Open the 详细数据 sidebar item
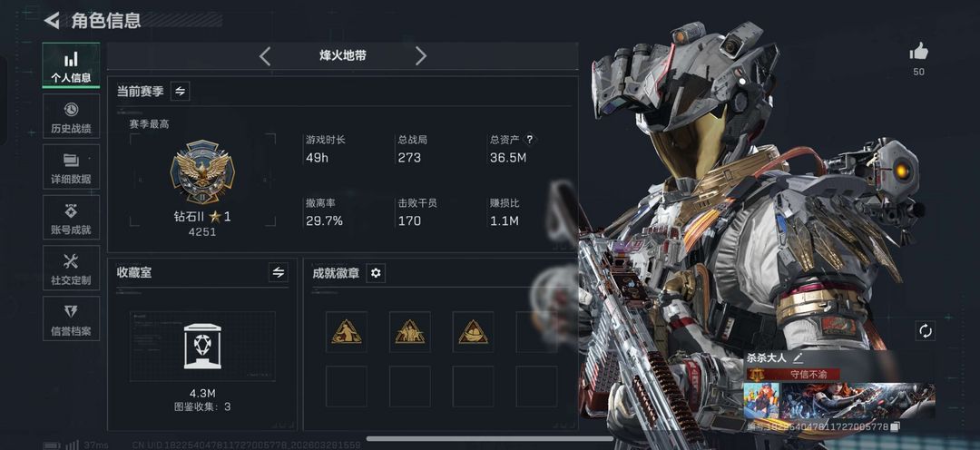Screen dimensions: 980x450 (x=71, y=167)
